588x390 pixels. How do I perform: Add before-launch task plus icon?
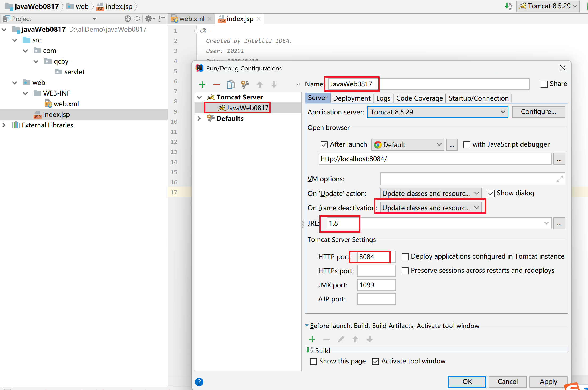pyautogui.click(x=312, y=339)
